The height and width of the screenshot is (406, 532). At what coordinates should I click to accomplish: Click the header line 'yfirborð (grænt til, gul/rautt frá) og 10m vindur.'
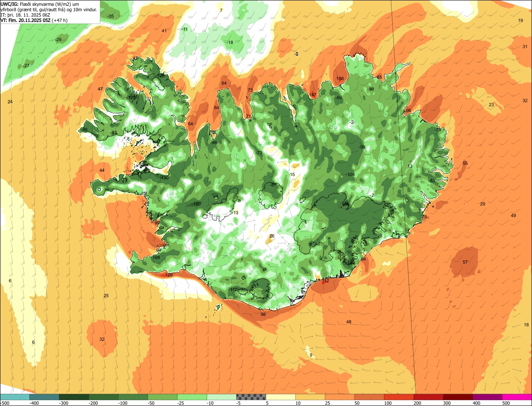pyautogui.click(x=49, y=9)
